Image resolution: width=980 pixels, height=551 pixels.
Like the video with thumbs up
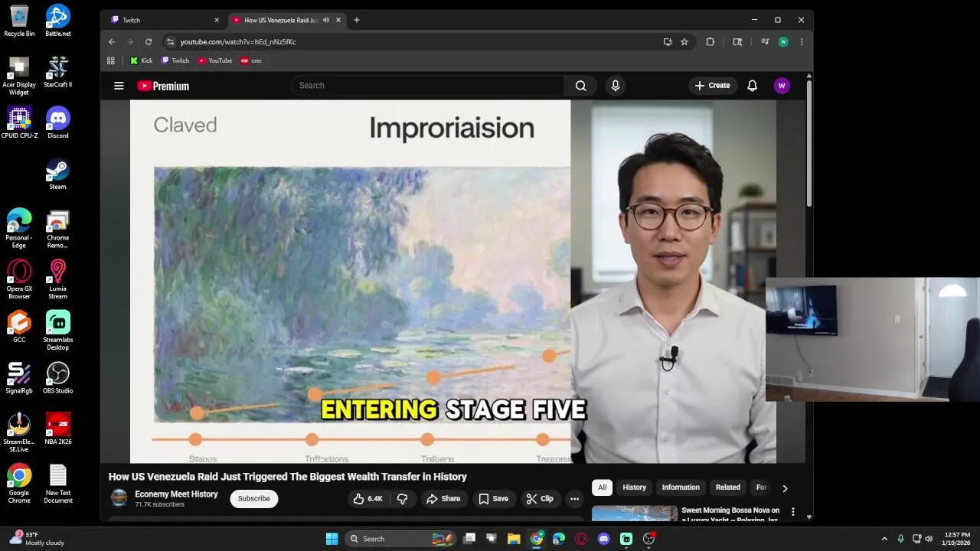(x=367, y=499)
